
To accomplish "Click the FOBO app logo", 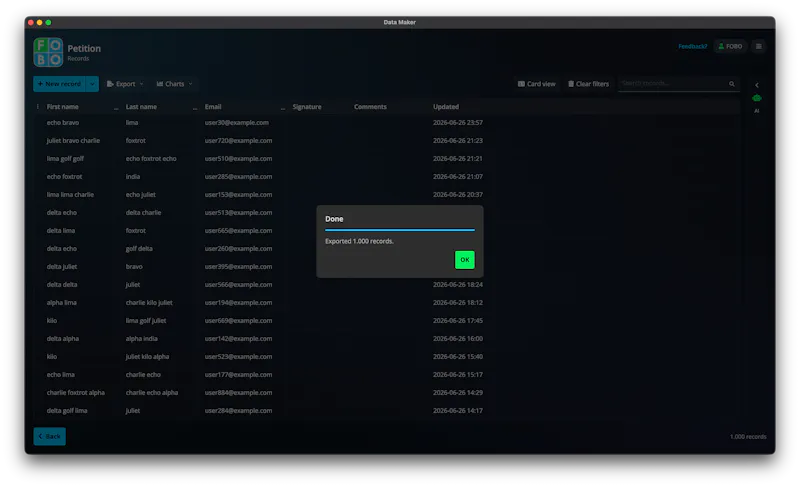I will coord(48,52).
